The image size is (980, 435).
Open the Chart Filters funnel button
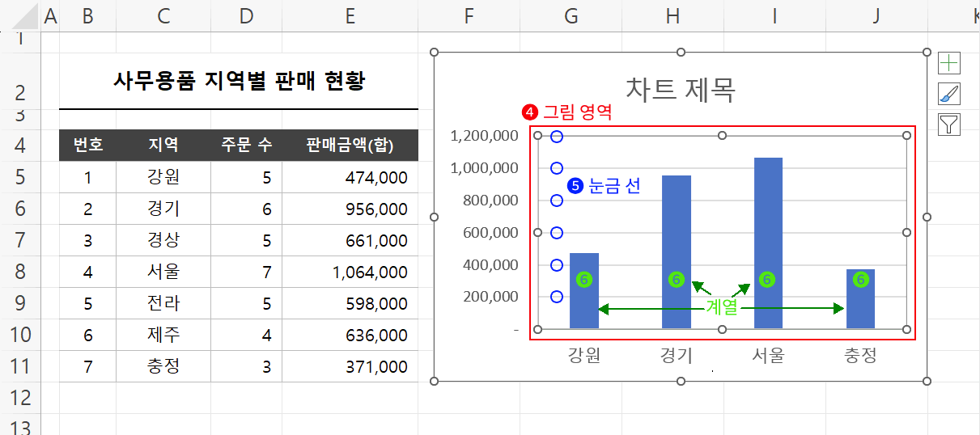coord(949,125)
